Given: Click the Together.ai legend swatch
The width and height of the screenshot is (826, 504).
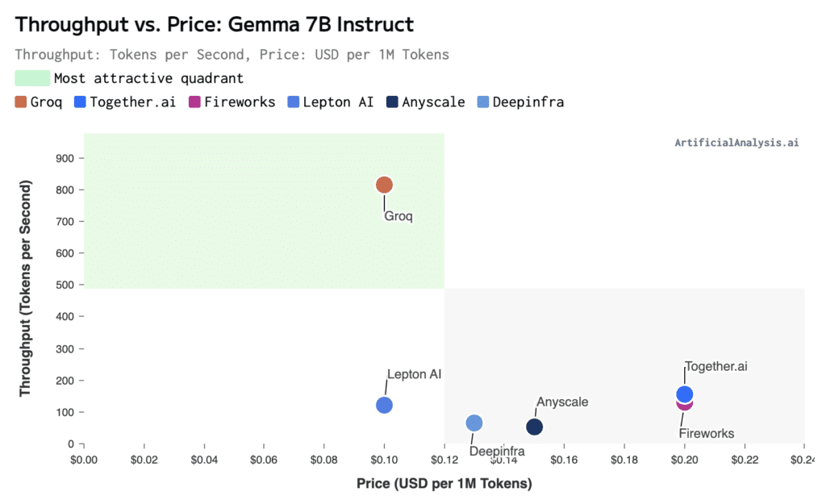Looking at the screenshot, I should [80, 102].
